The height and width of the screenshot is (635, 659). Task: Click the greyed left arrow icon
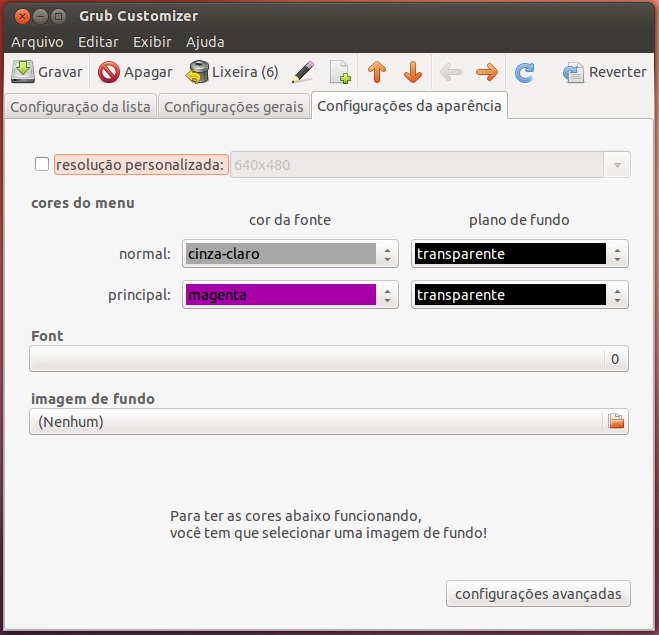pyautogui.click(x=451, y=72)
